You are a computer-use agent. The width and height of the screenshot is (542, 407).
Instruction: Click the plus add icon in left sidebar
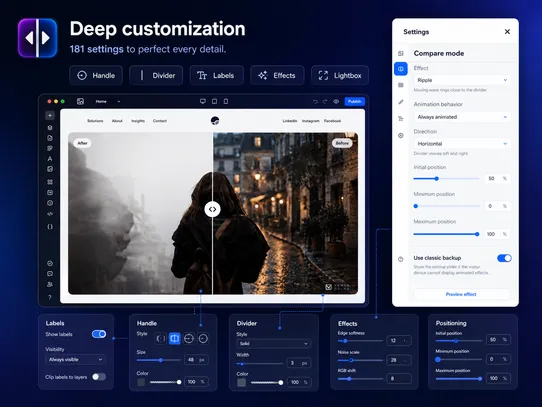tap(50, 115)
